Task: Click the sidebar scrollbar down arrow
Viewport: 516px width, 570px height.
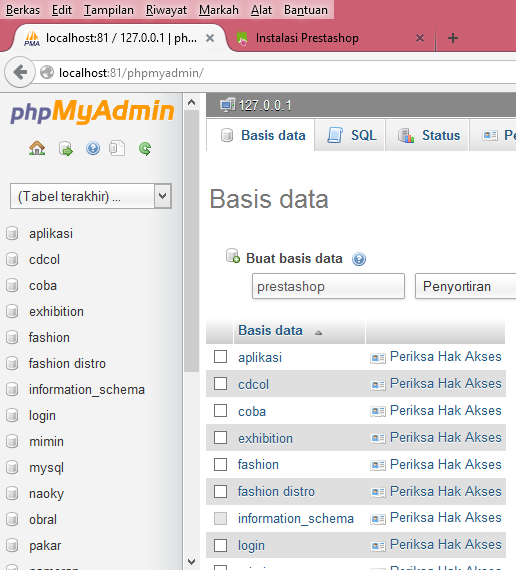Action: click(x=191, y=562)
